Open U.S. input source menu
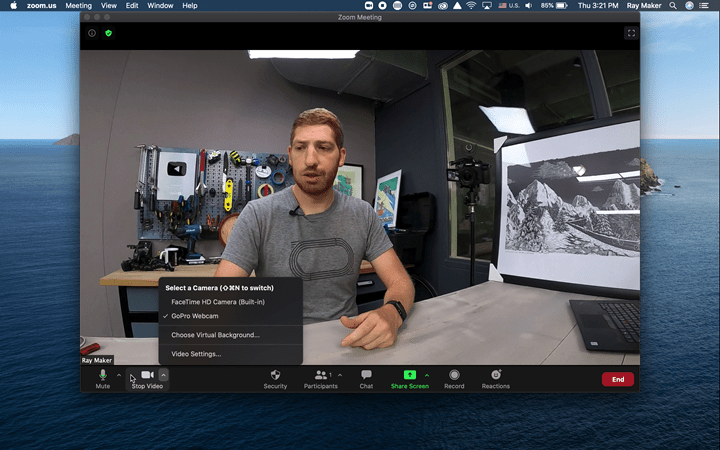Image resolution: width=720 pixels, height=450 pixels. click(509, 6)
